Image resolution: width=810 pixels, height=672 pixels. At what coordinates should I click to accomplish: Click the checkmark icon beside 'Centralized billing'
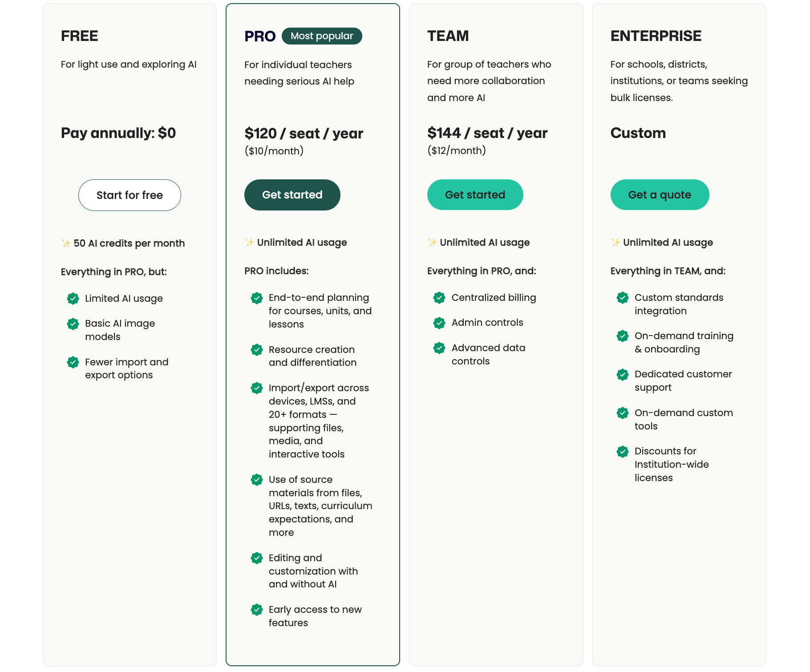[440, 297]
